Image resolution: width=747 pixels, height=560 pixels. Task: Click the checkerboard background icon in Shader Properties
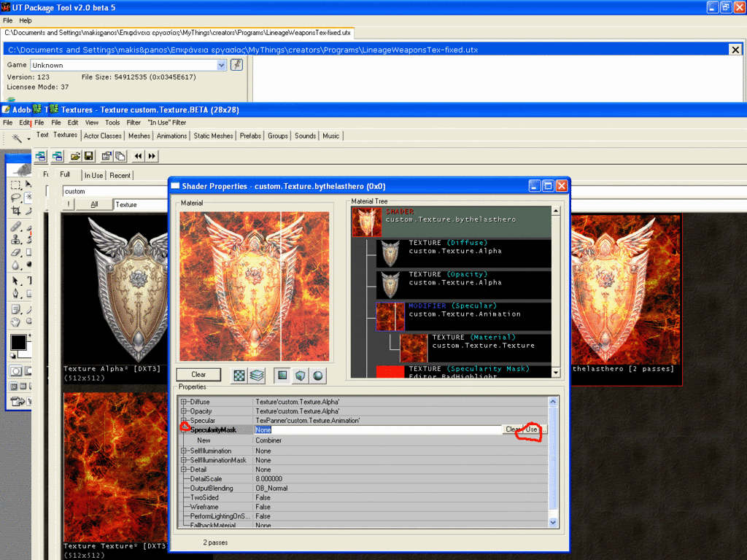point(239,376)
